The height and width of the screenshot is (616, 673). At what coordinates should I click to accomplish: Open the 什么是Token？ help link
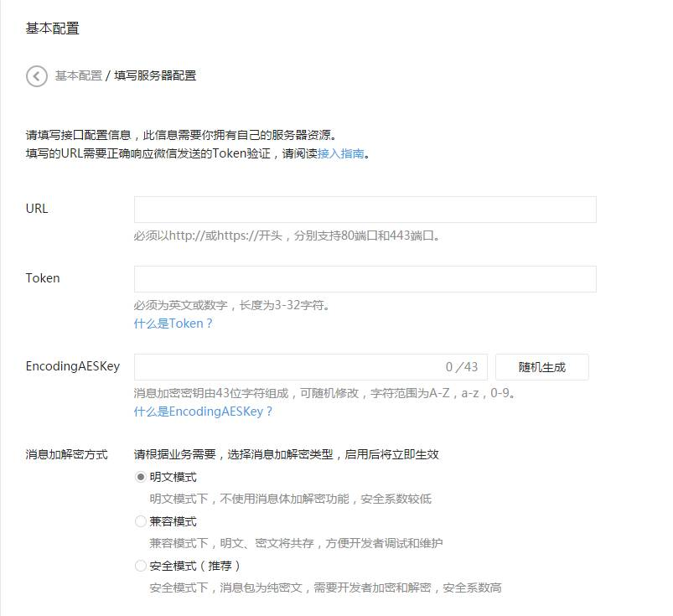(173, 324)
